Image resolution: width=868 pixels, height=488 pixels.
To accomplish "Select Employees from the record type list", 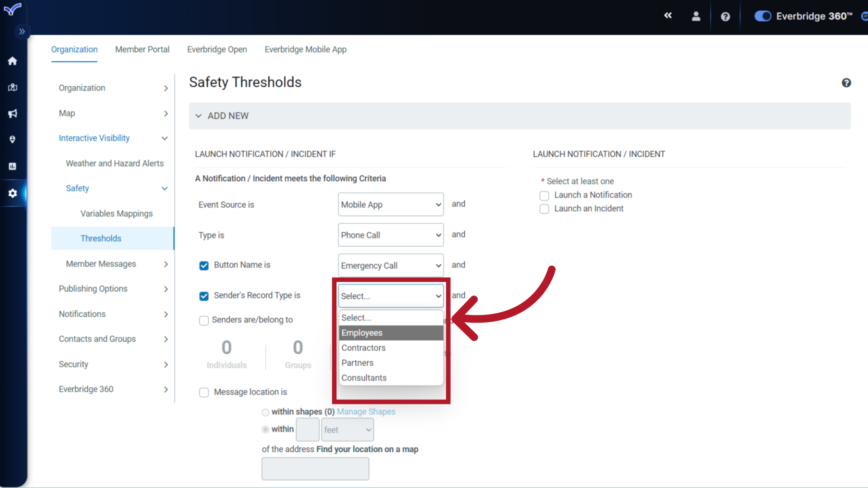I will pyautogui.click(x=362, y=333).
